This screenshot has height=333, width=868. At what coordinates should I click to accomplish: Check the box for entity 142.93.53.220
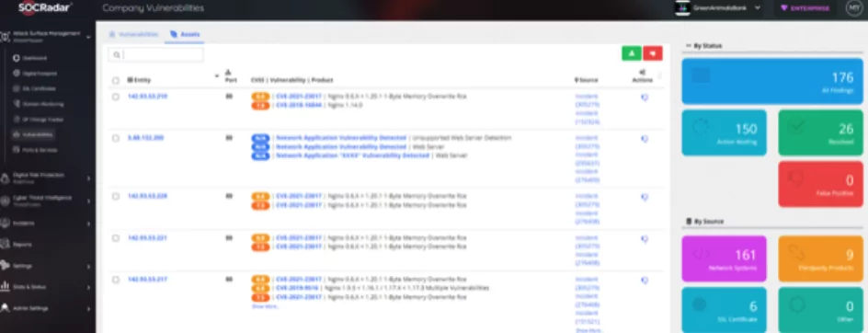116,196
